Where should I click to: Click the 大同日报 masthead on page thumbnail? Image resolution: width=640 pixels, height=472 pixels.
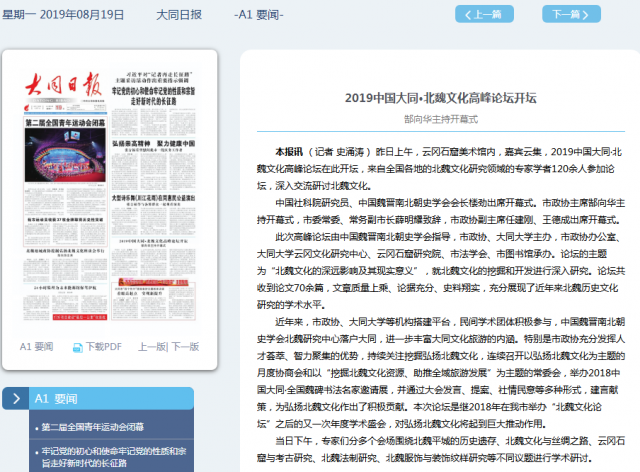coord(63,85)
